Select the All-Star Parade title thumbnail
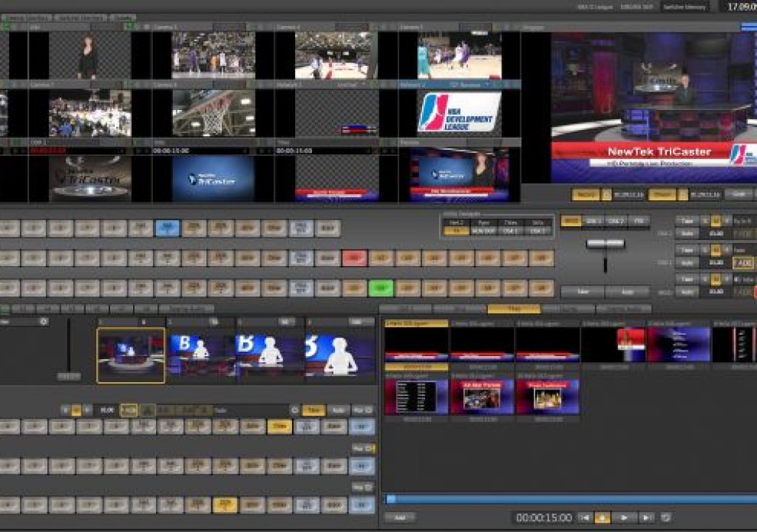Viewport: 757px width, 532px height. [x=481, y=397]
